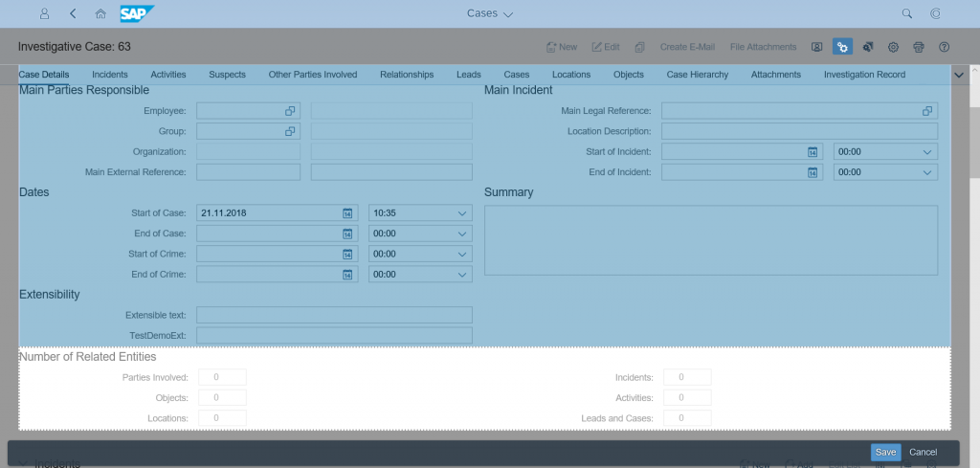
Task: Click File Attachments button
Action: (x=763, y=47)
